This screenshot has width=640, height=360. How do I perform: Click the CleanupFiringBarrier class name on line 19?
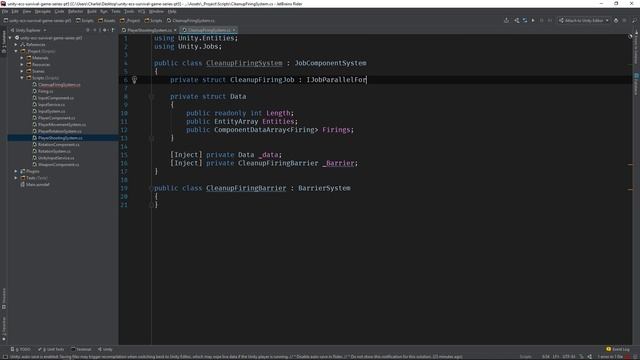(246, 188)
